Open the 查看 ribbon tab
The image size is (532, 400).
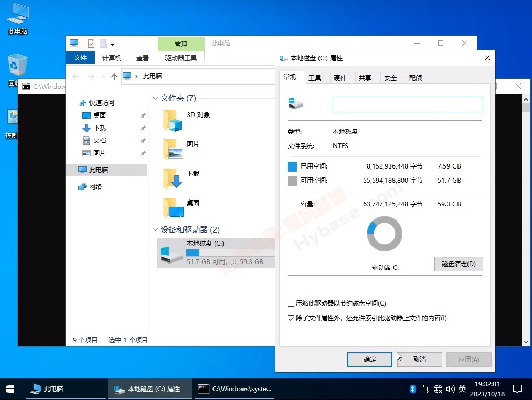(143, 58)
